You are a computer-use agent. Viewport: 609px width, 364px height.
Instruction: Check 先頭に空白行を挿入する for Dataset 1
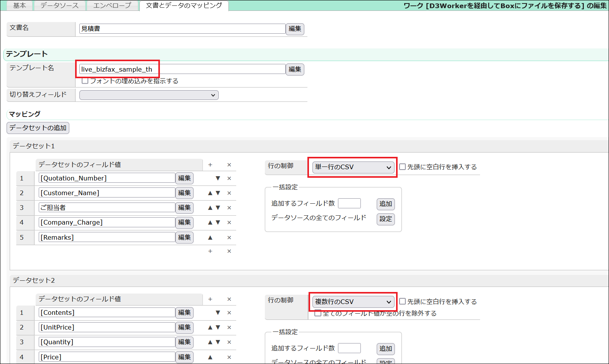tap(403, 167)
